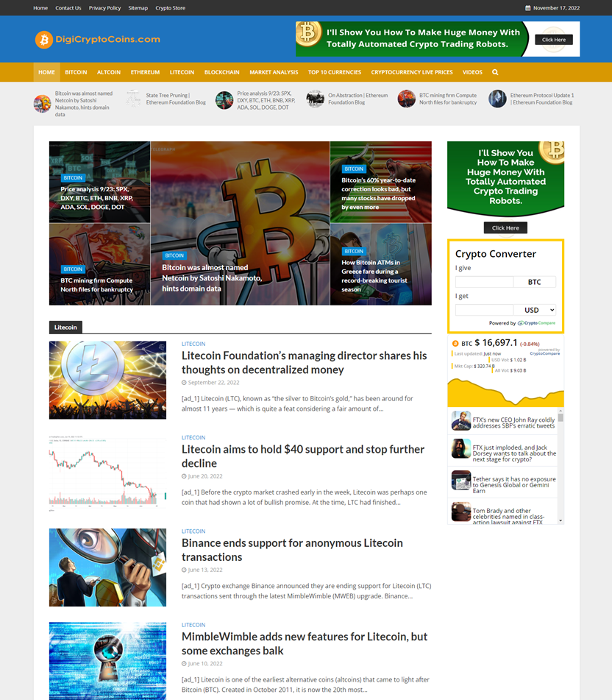Click Litecoin coin article thumbnail image
Viewport: 612px width, 700px height.
pos(107,380)
